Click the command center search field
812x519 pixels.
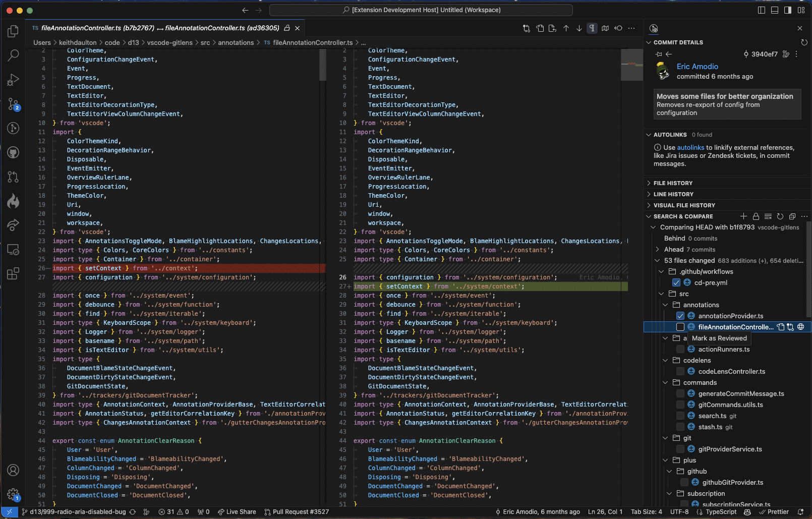click(x=421, y=10)
